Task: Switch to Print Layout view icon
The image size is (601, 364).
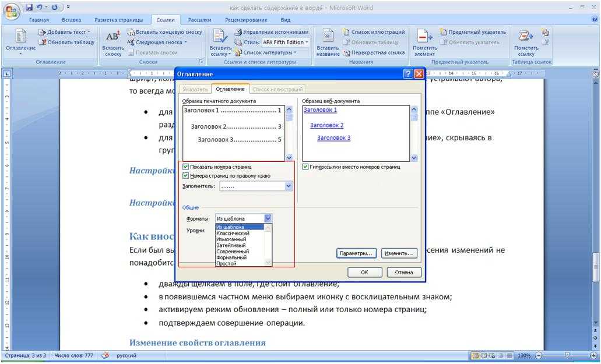Action: 475,356
